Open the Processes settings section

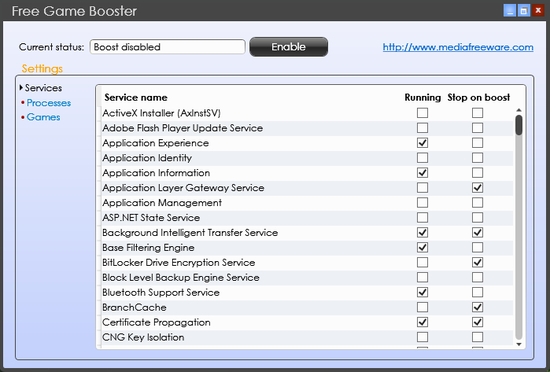tap(49, 103)
